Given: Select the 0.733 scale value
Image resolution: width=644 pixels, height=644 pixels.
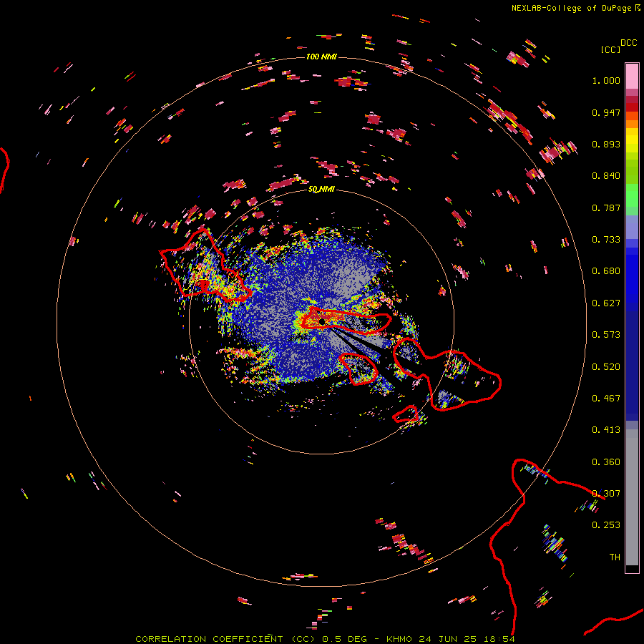Looking at the screenshot, I should (x=606, y=240).
